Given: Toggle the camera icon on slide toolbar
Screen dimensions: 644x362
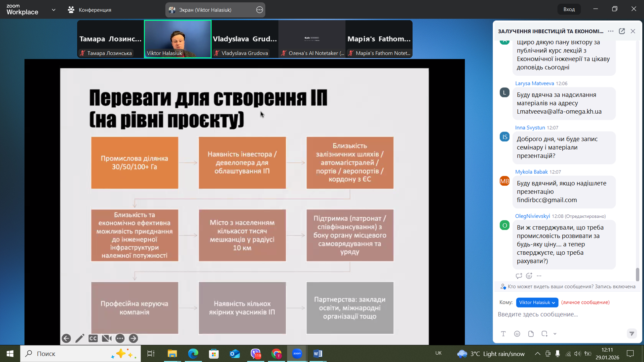Looking at the screenshot, I should 106,338.
